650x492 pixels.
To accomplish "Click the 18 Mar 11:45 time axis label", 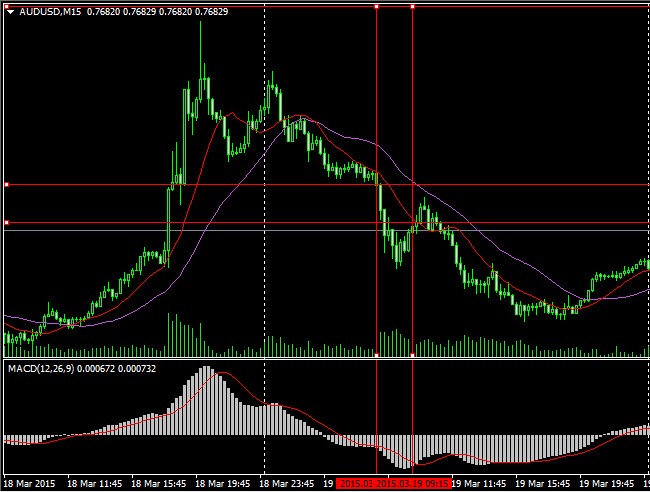I will pos(96,483).
